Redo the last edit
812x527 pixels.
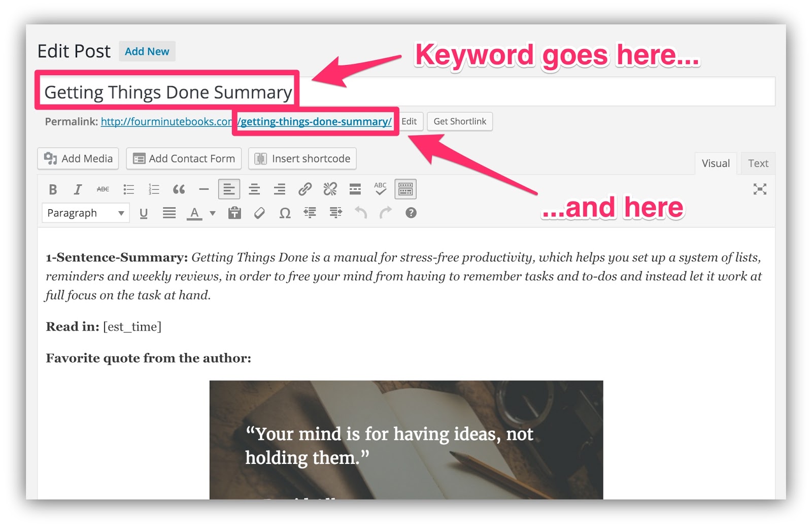click(386, 213)
